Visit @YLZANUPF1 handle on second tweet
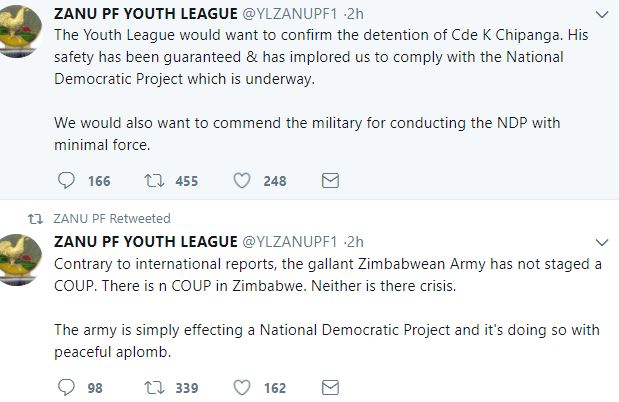 tap(291, 241)
